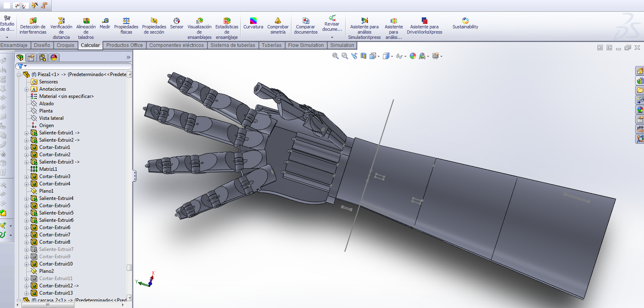Image resolution: width=644 pixels, height=308 pixels.
Task: Switch to the Ensamblaje tab
Action: coord(14,45)
